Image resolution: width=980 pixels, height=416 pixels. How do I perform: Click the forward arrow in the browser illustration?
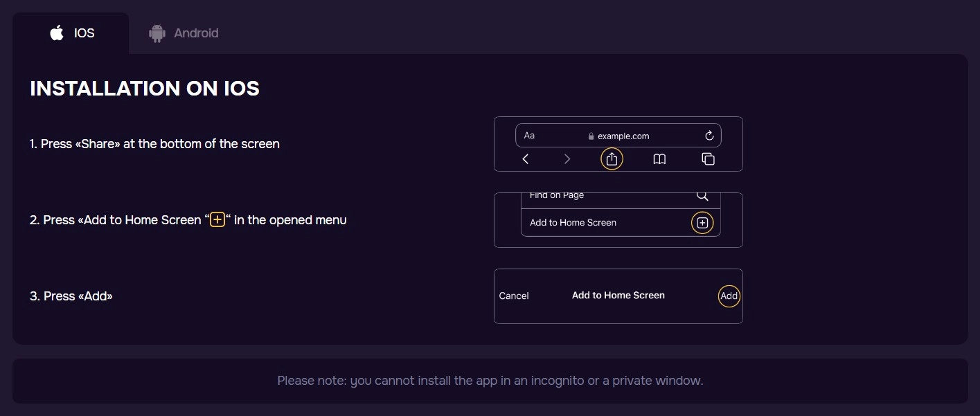(567, 159)
